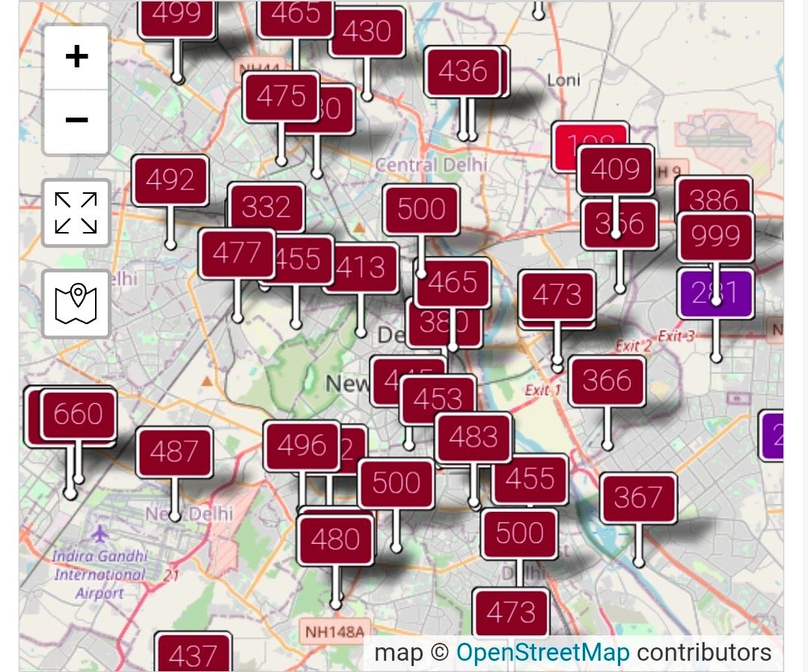Open the map in fullscreen mode
Image resolution: width=808 pixels, height=672 pixels.
pos(76,213)
